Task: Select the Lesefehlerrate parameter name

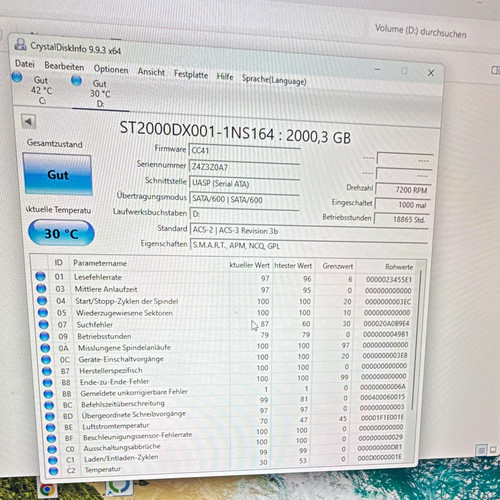Action: pyautogui.click(x=98, y=277)
